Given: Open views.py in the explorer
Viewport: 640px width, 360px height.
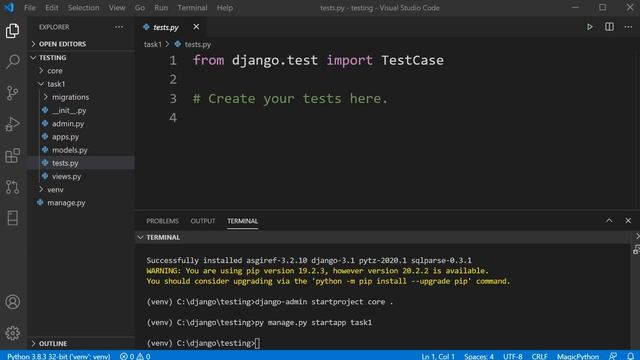Looking at the screenshot, I should 67,176.
